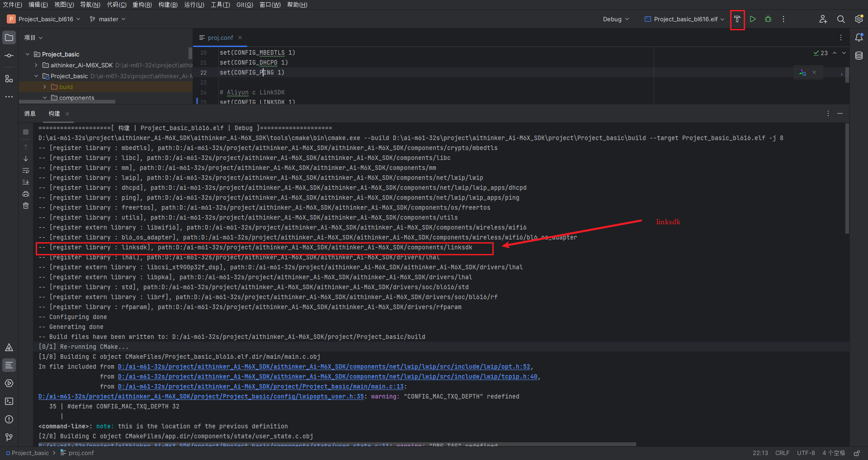Screen dimensions: 868x460
Task: Open CMake tool window triangle icon
Action: click(9, 347)
